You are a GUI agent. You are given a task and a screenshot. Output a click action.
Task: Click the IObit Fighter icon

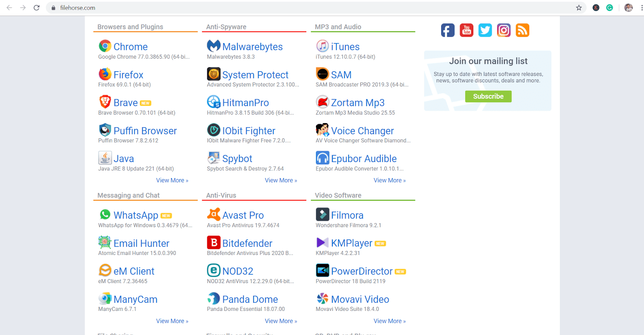[214, 130]
